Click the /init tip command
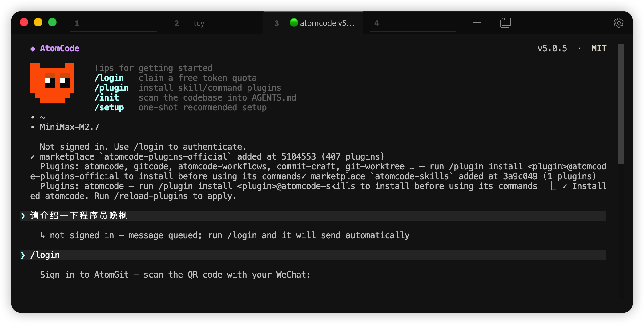 107,97
